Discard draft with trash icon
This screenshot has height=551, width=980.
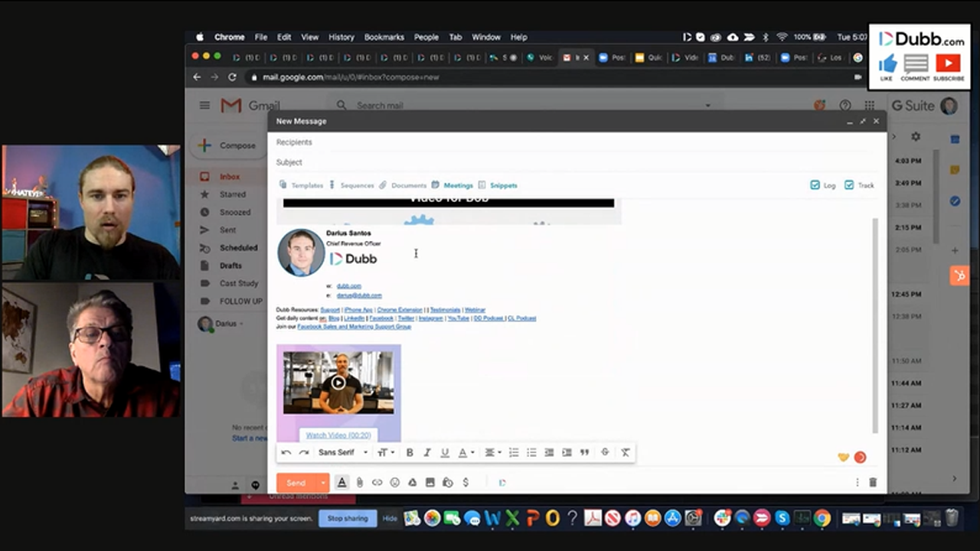point(873,482)
